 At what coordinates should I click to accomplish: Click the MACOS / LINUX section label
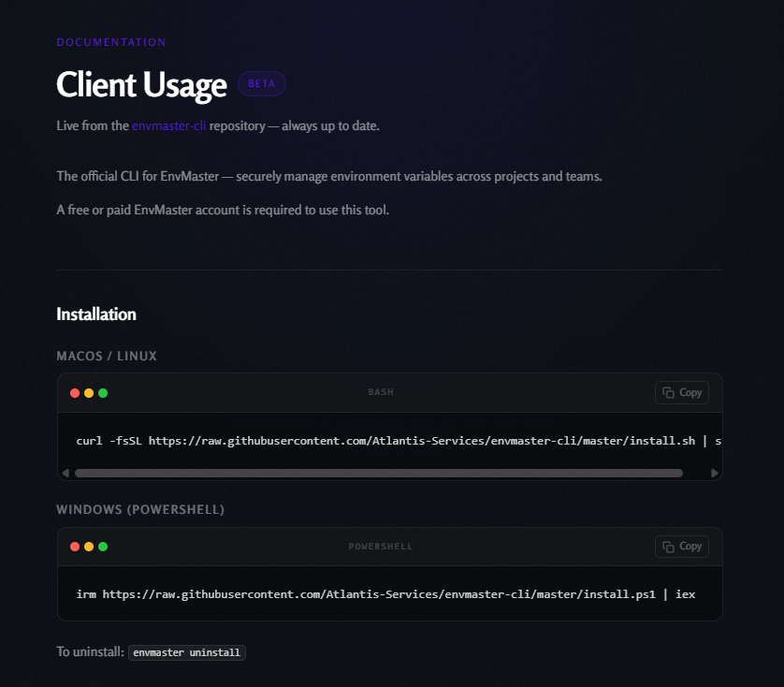coord(107,356)
